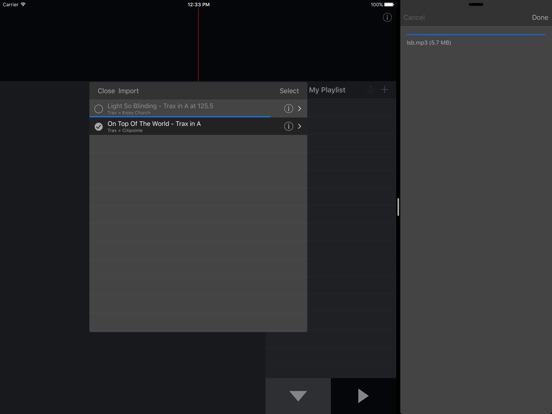The image size is (552, 414).
Task: Select On Top Of The World - Trax in A title
Action: [x=154, y=124]
